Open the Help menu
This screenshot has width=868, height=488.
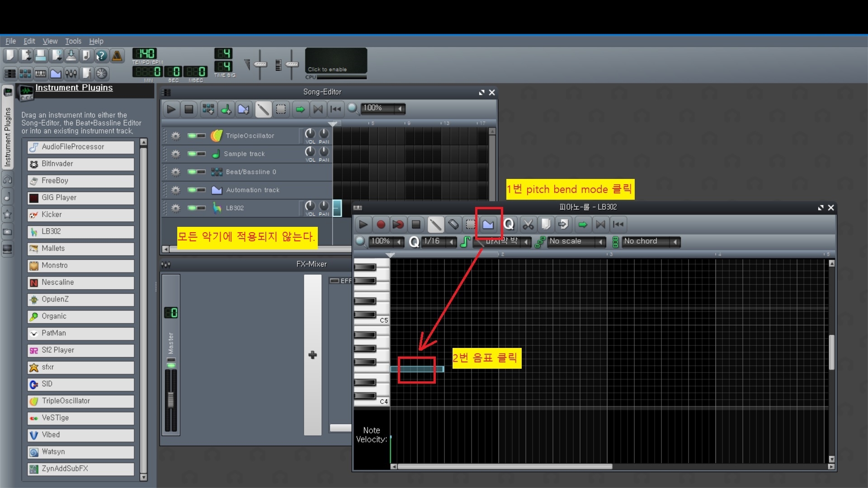click(x=96, y=41)
